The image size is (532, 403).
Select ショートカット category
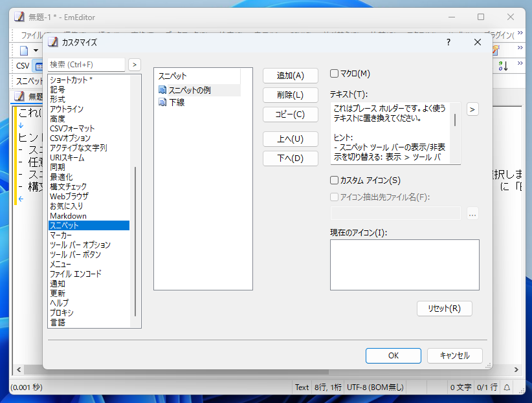(x=89, y=80)
